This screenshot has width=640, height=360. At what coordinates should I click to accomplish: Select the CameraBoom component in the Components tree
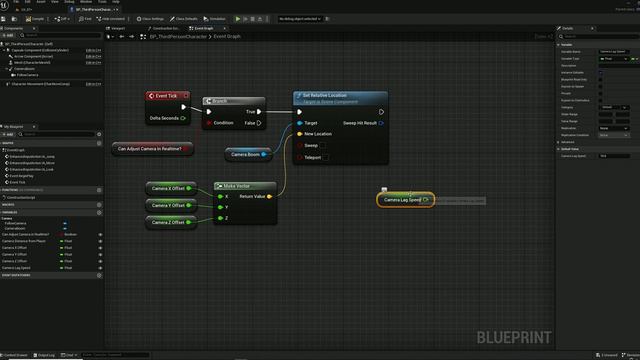24,69
